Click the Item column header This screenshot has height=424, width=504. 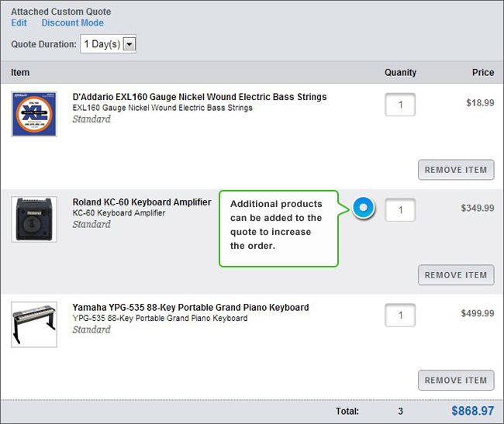[x=20, y=73]
